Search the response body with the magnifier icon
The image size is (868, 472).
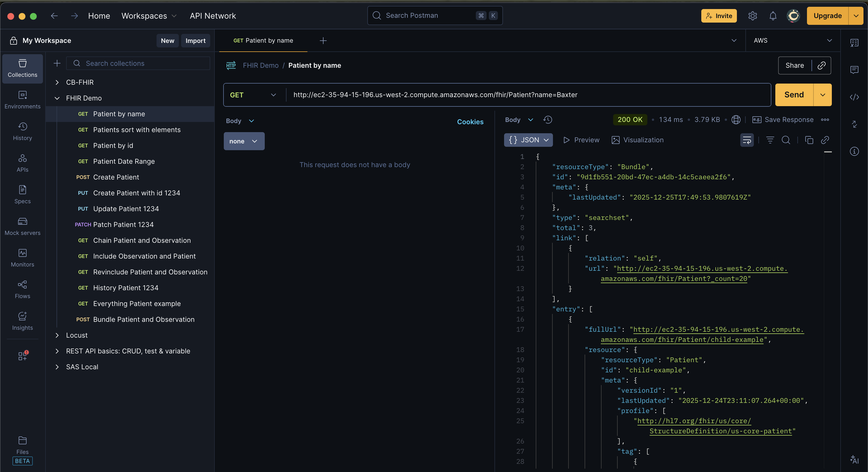click(x=786, y=140)
